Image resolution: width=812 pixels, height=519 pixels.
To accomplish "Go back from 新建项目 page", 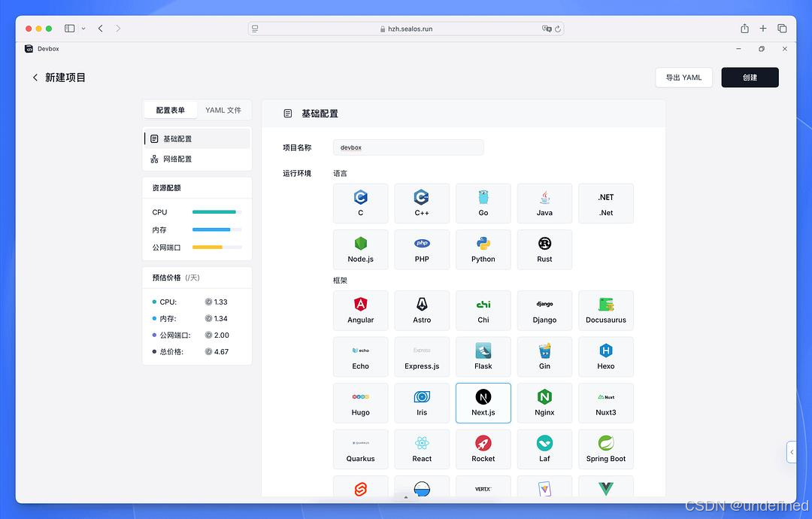I will pyautogui.click(x=35, y=77).
